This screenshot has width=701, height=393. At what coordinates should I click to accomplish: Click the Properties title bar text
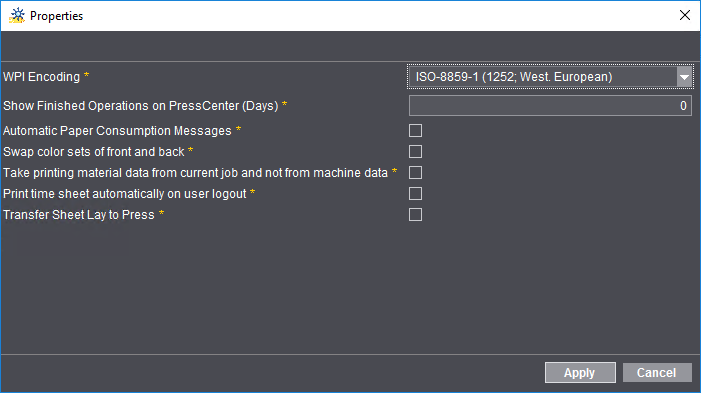(x=56, y=16)
